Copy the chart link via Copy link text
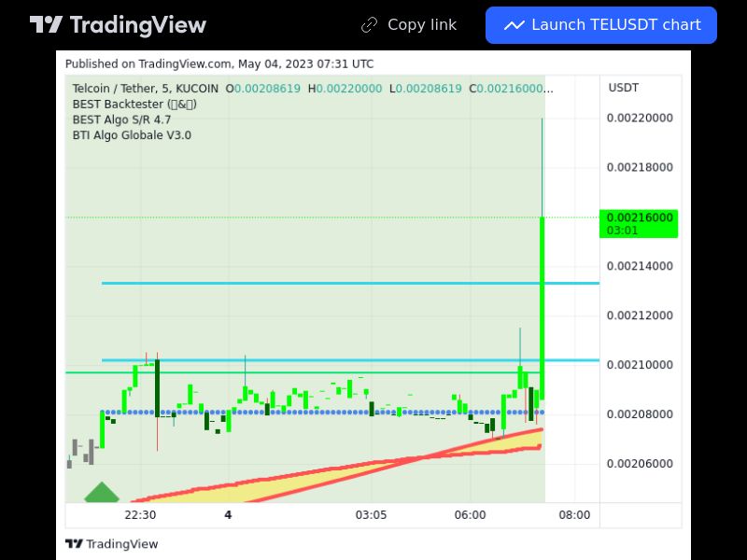747x560 pixels. point(422,25)
